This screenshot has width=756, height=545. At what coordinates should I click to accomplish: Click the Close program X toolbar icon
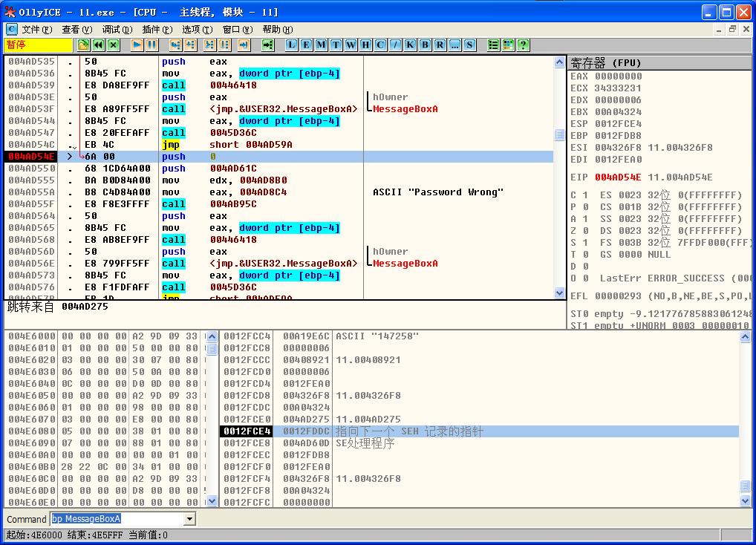click(114, 45)
